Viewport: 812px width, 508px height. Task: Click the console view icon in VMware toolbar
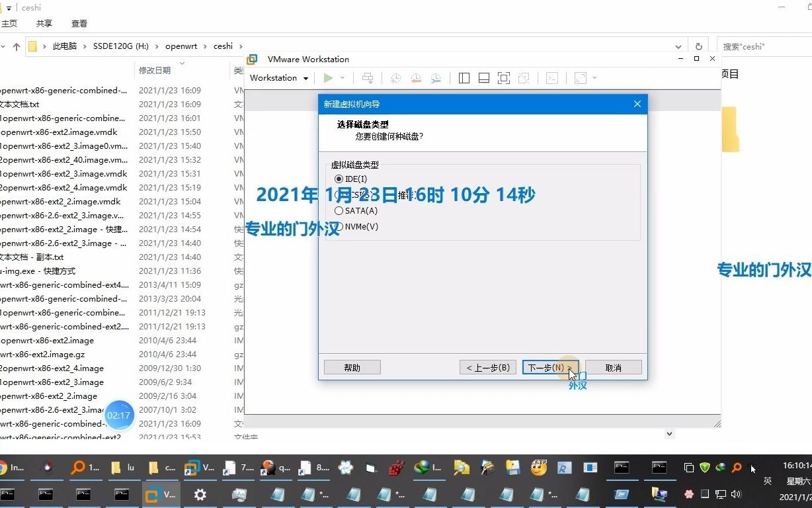[x=552, y=78]
